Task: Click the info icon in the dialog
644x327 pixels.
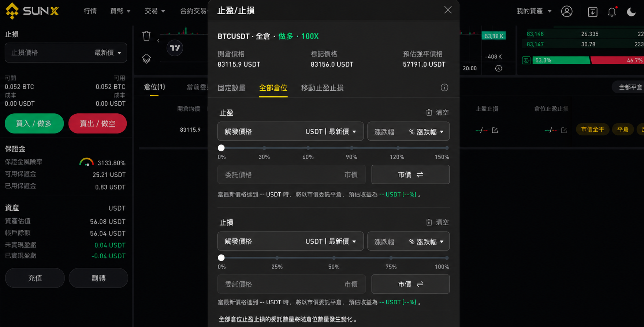Action: click(444, 87)
